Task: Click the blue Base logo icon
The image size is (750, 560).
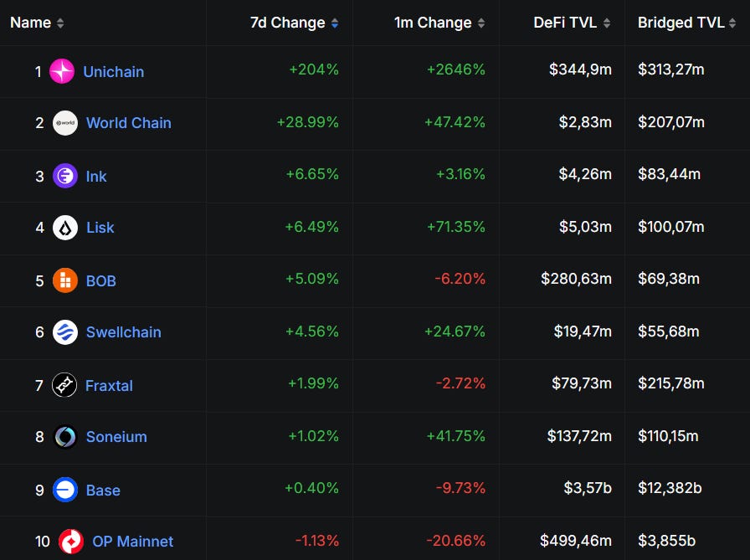Action: 65,490
